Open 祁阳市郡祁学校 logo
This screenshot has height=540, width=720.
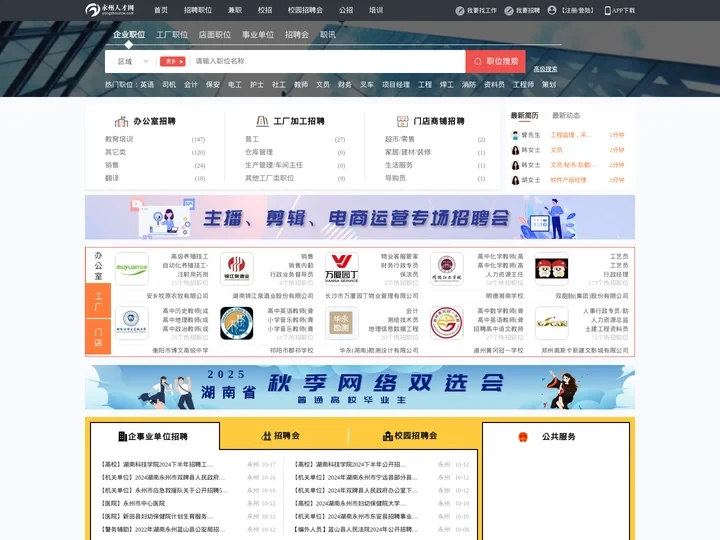(x=236, y=323)
